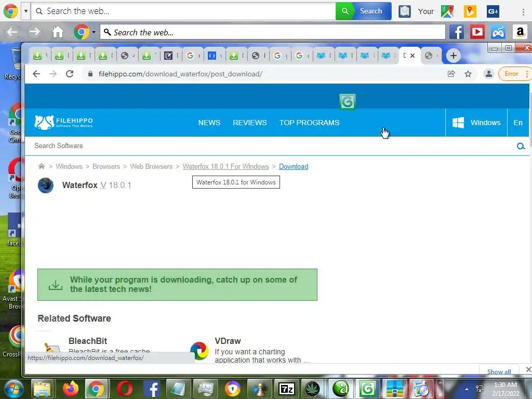Open 7-Zip from the taskbar
The image size is (532, 399).
click(287, 389)
